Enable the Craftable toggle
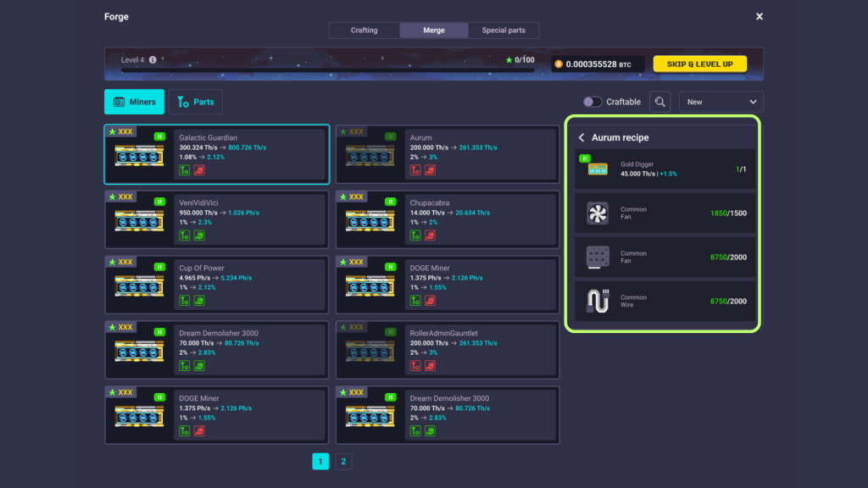The width and height of the screenshot is (868, 488). click(x=593, y=102)
